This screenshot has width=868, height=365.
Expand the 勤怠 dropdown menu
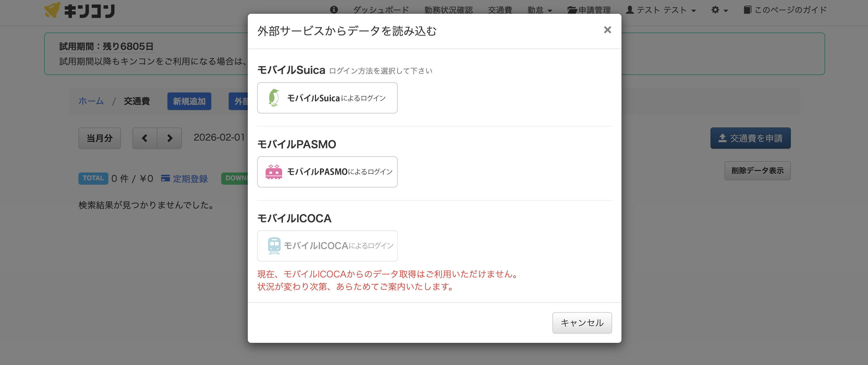(x=540, y=10)
